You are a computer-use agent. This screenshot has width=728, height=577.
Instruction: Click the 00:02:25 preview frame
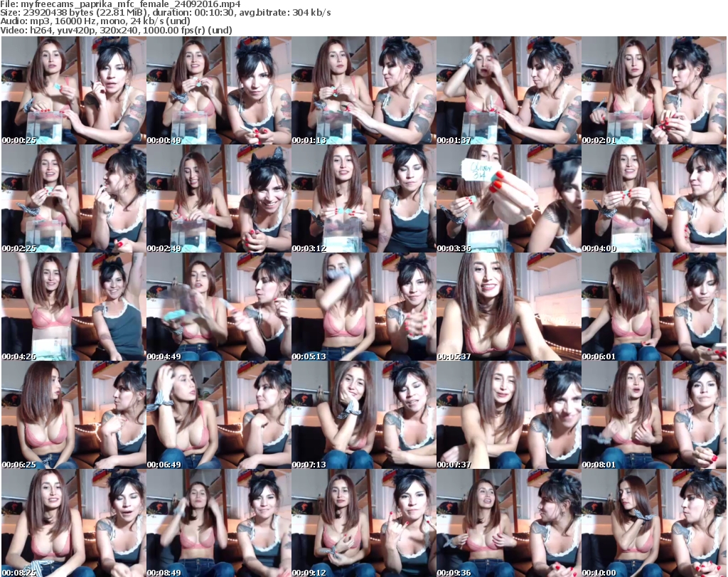tap(74, 198)
